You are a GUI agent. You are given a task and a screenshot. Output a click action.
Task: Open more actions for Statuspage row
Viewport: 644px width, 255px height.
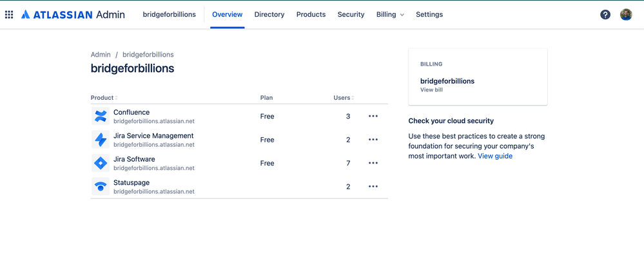373,187
